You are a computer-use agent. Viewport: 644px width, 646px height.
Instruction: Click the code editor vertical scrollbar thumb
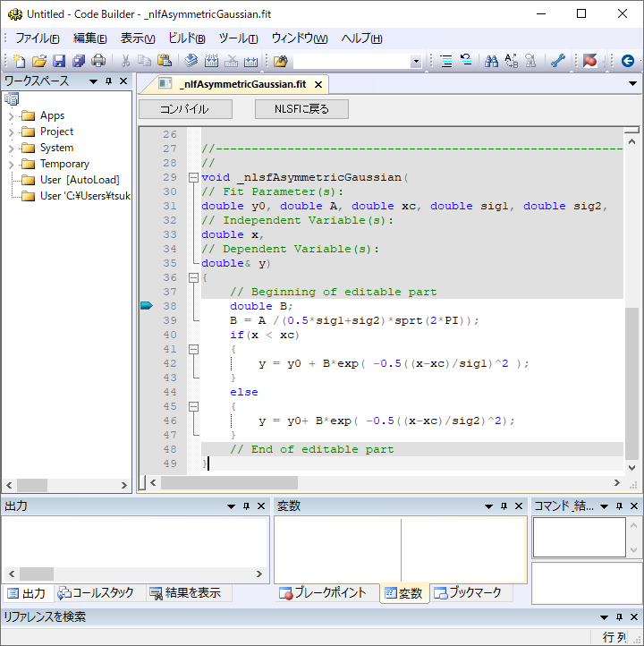[x=631, y=384]
